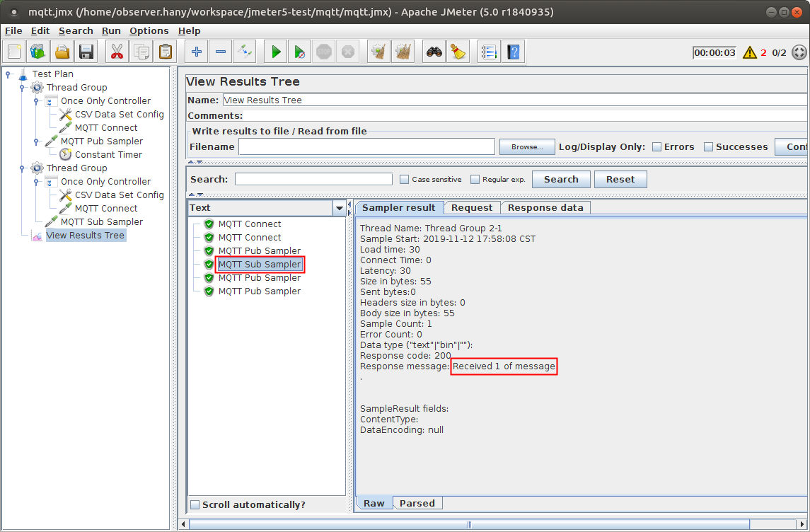The width and height of the screenshot is (810, 532).
Task: Open the Help question mark icon
Action: click(513, 52)
